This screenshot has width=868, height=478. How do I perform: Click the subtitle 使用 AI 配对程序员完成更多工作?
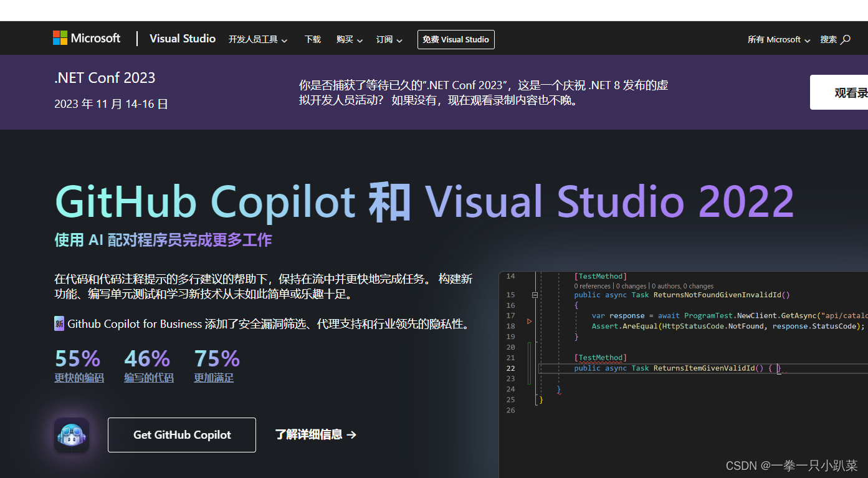pyautogui.click(x=163, y=240)
